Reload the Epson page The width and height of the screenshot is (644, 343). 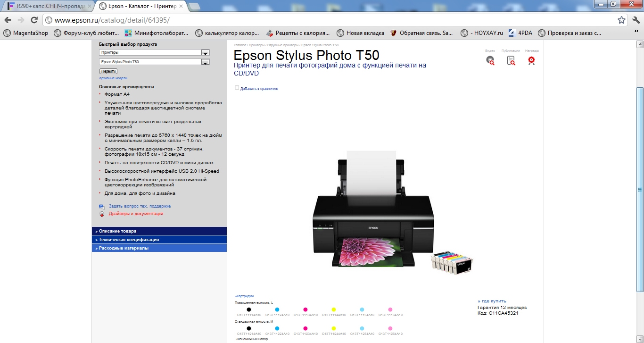(x=34, y=20)
